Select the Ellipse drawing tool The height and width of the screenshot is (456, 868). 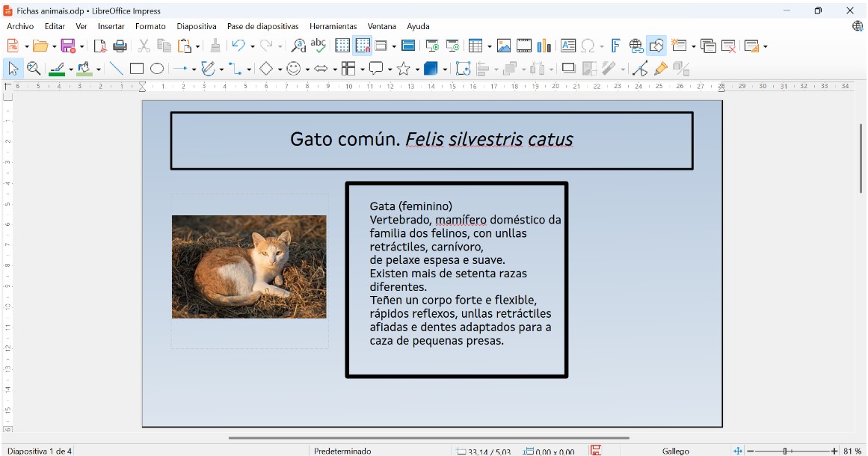click(157, 69)
